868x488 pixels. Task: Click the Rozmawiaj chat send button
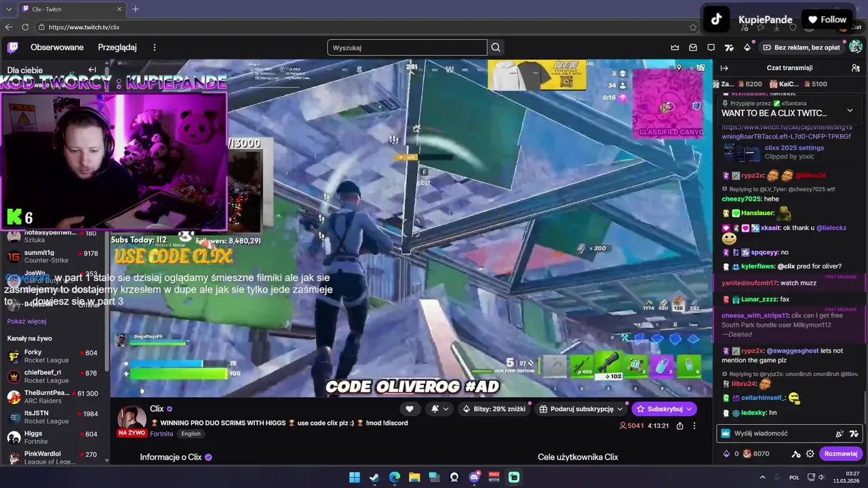(841, 453)
